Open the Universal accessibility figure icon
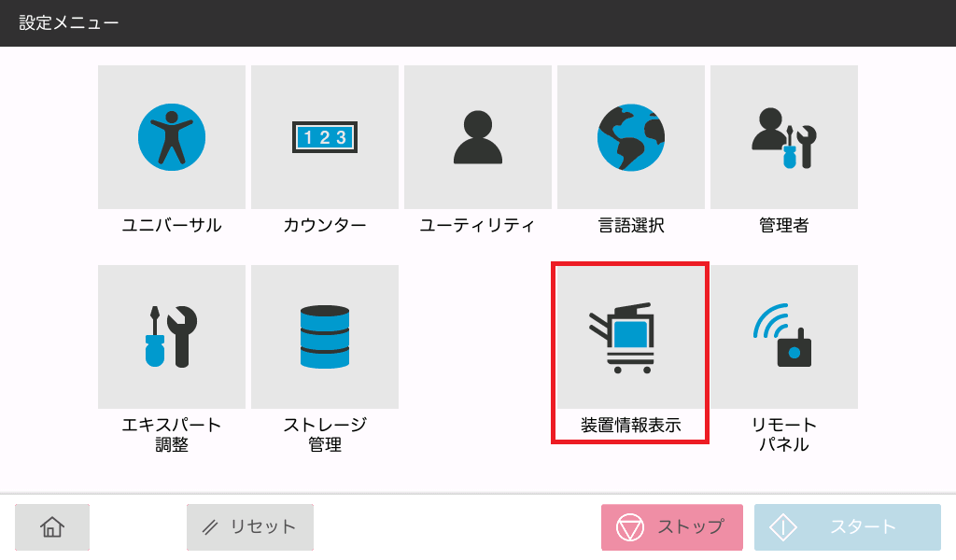Screen dimensions: 956x560 [x=172, y=137]
